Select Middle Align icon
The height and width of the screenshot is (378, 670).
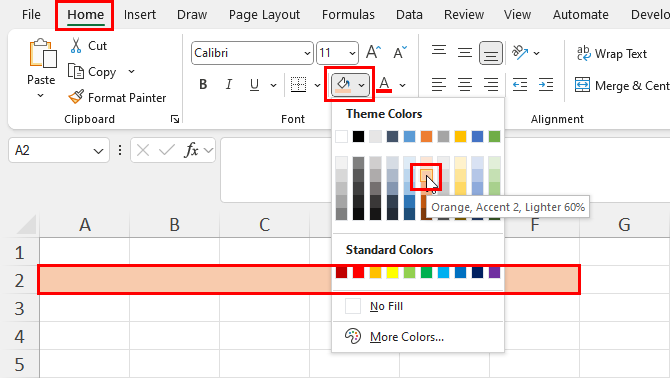464,53
